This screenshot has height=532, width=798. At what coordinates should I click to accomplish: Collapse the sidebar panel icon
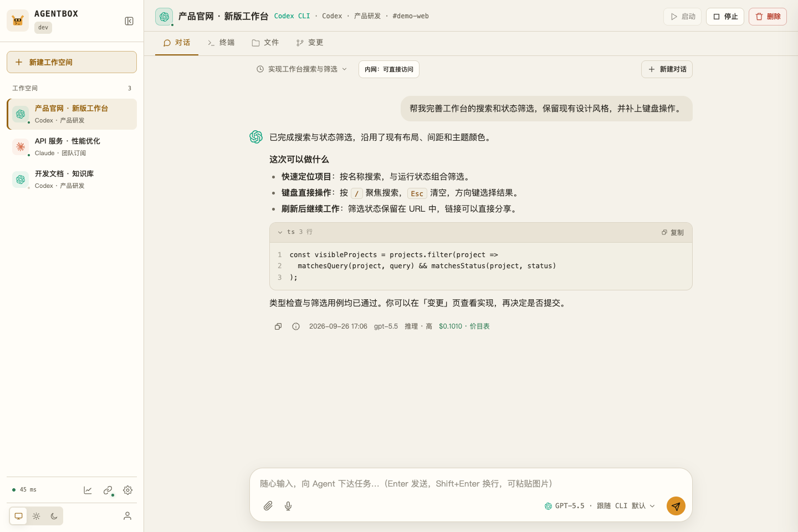tap(129, 21)
